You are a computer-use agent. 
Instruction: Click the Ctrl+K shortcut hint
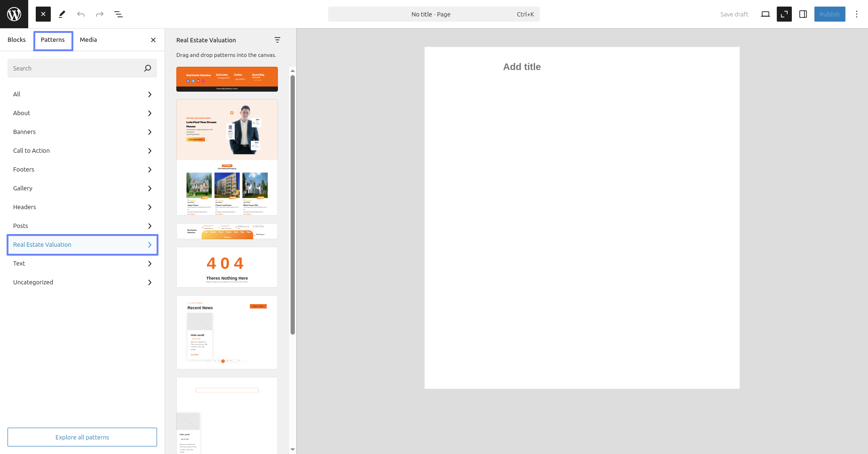tap(525, 14)
